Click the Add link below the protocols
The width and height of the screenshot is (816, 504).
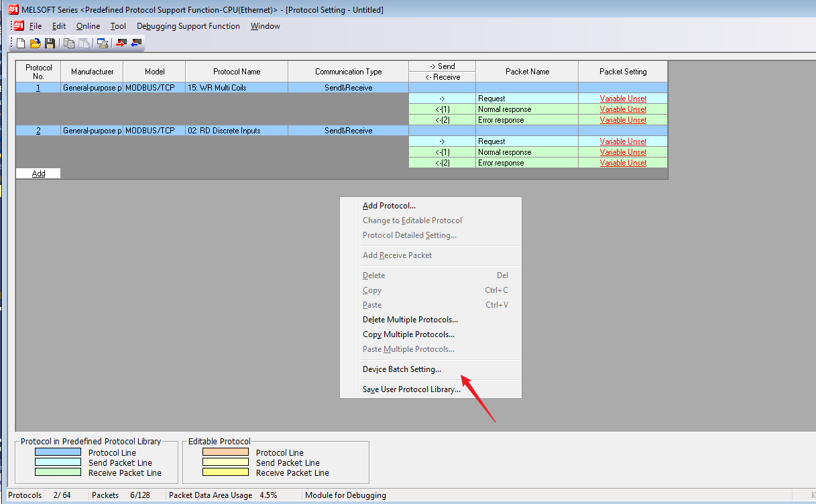39,174
